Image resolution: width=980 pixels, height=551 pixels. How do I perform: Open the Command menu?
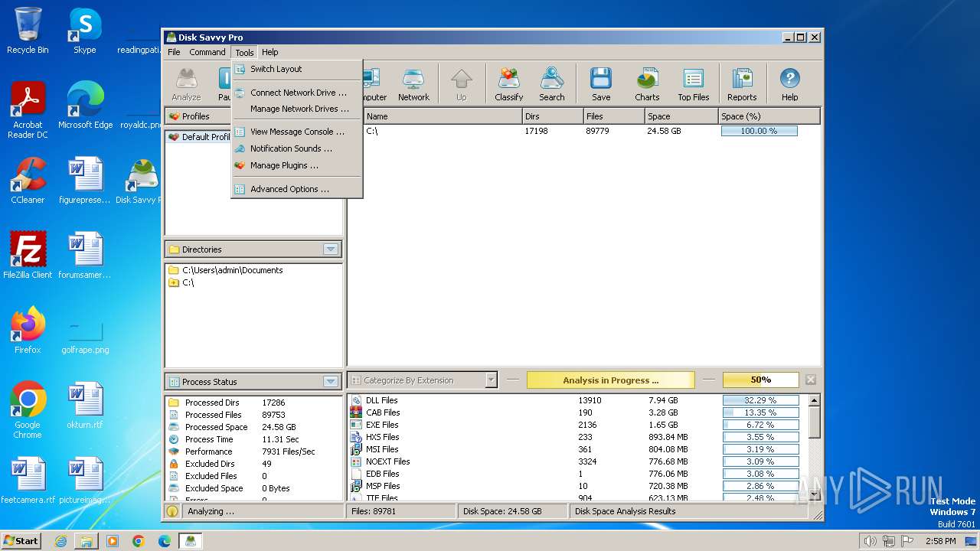pyautogui.click(x=207, y=52)
